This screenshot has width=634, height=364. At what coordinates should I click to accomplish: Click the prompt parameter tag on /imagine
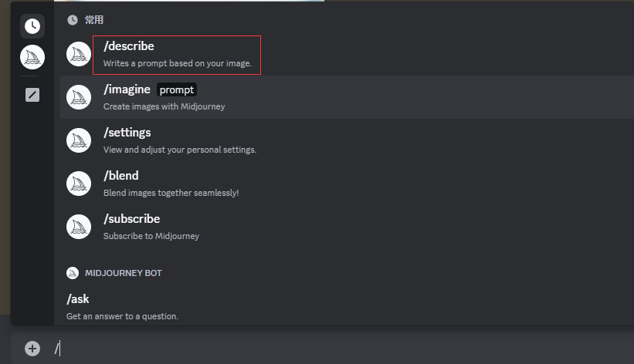pos(177,90)
